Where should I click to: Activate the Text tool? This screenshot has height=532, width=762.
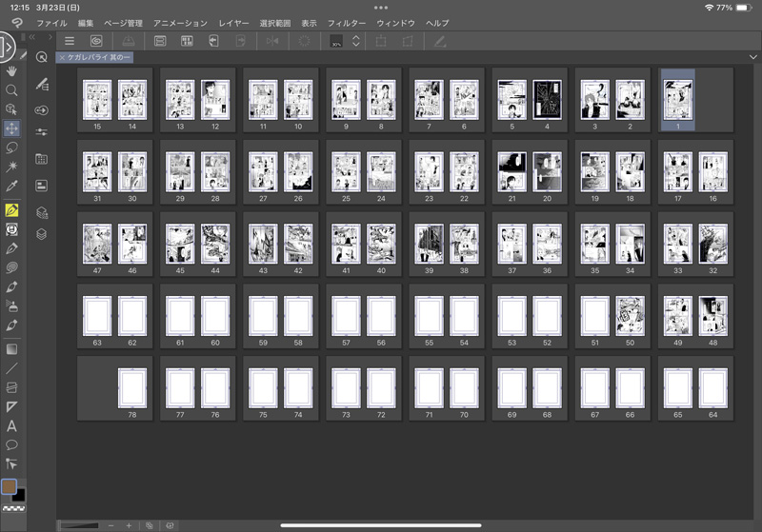point(11,426)
